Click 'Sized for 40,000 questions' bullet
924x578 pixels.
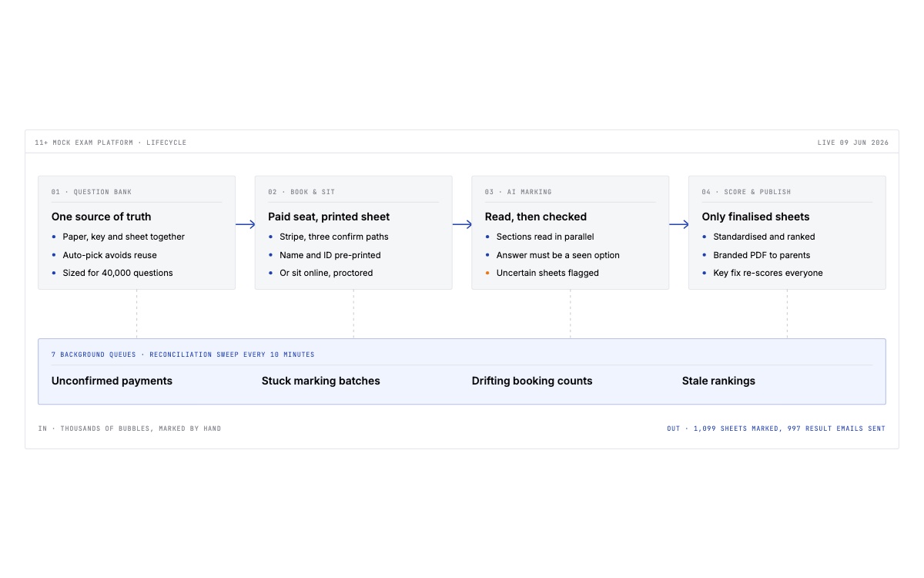click(118, 273)
